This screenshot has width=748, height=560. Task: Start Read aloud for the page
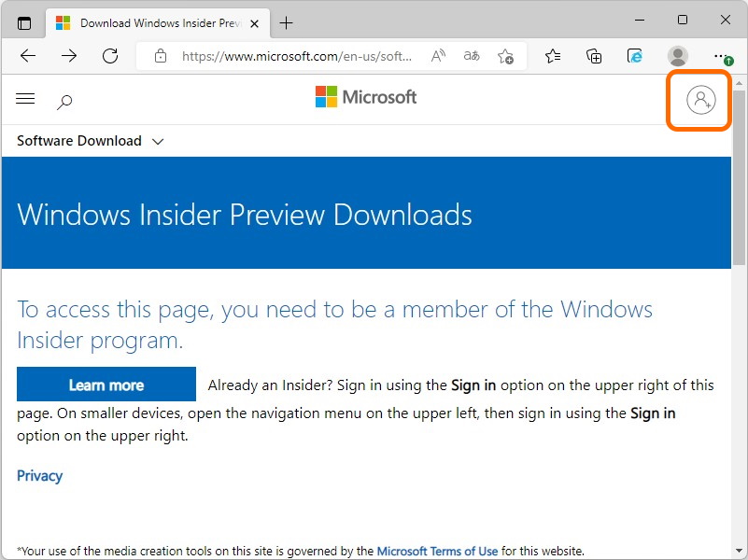[437, 56]
